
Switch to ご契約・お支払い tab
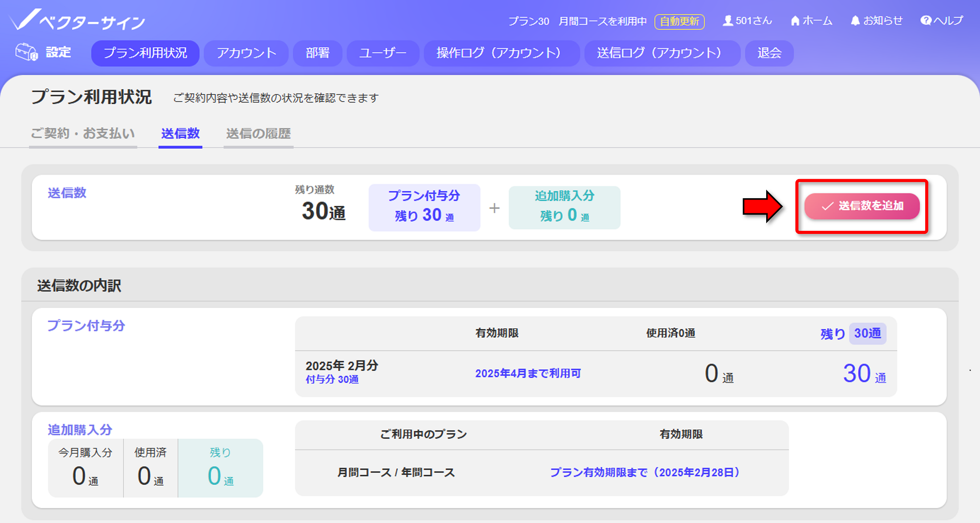(83, 134)
